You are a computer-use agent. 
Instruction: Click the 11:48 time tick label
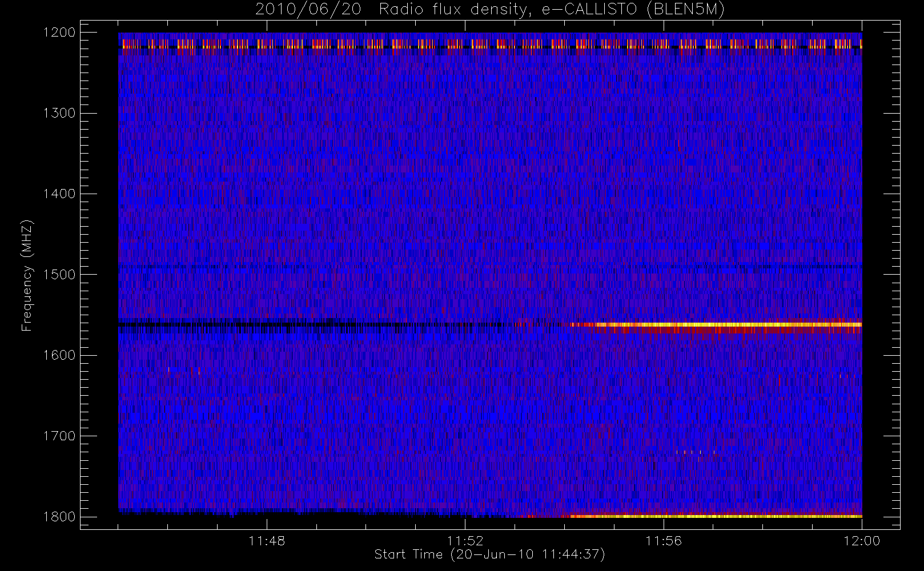pos(267,541)
